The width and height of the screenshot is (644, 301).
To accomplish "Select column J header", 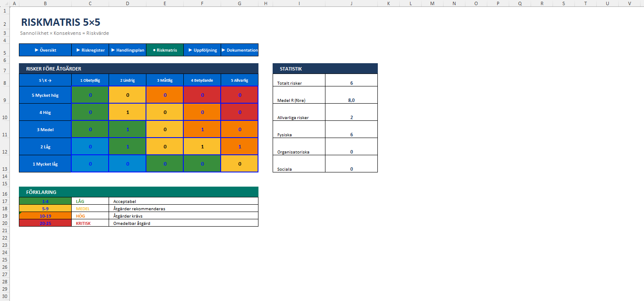I will click(351, 3).
